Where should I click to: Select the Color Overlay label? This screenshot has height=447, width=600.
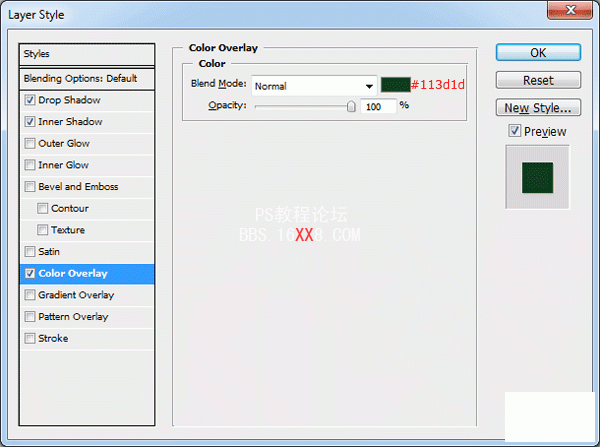[x=73, y=274]
